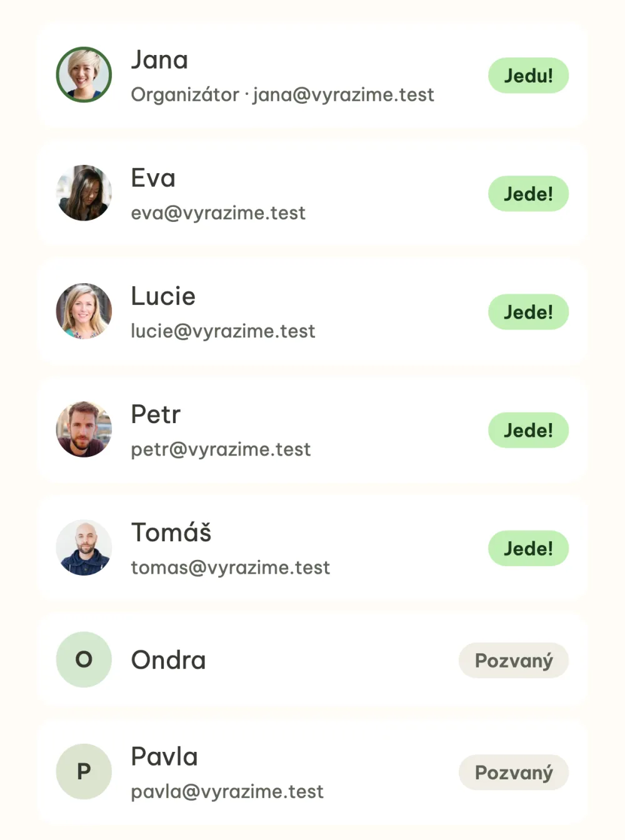625x840 pixels.
Task: Click Eva's Jede! status badge
Action: 528,194
